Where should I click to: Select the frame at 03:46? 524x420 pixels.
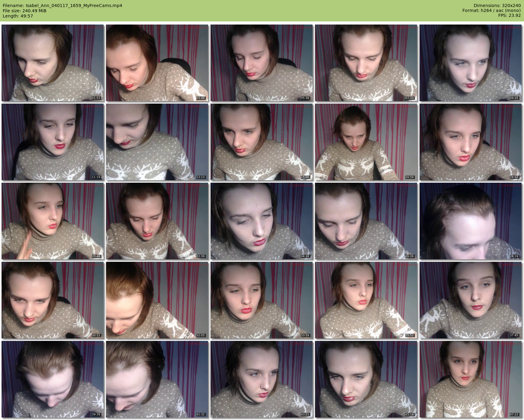[157, 63]
